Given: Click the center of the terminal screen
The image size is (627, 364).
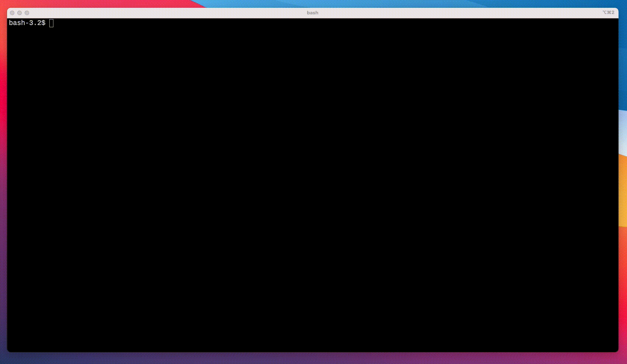Looking at the screenshot, I should click(x=313, y=184).
